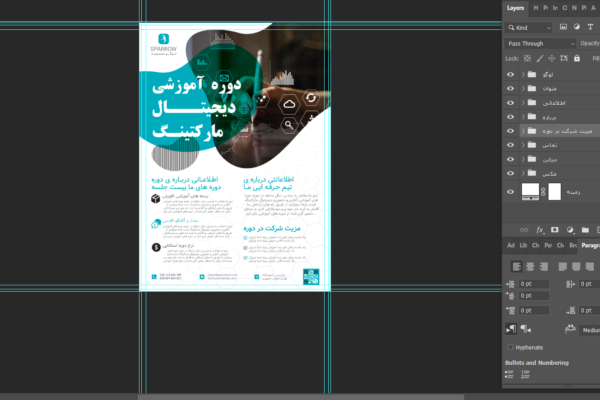Open the Par tab in lower panel

(548, 245)
